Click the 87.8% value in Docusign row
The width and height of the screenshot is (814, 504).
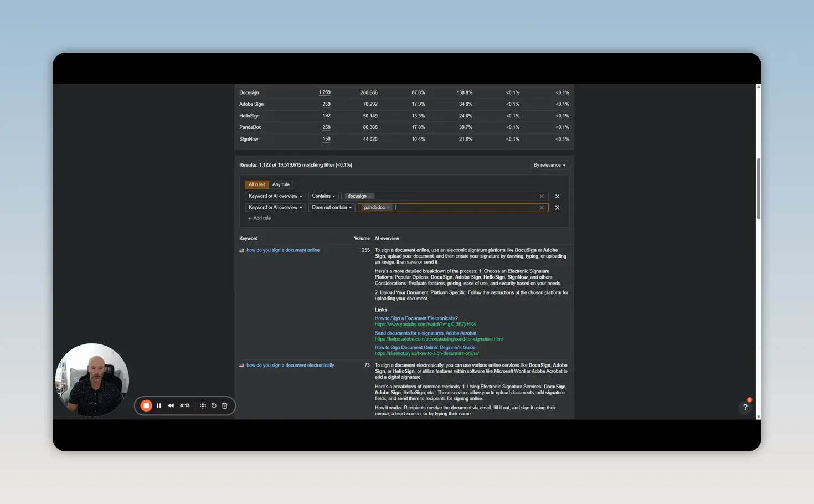pos(419,92)
